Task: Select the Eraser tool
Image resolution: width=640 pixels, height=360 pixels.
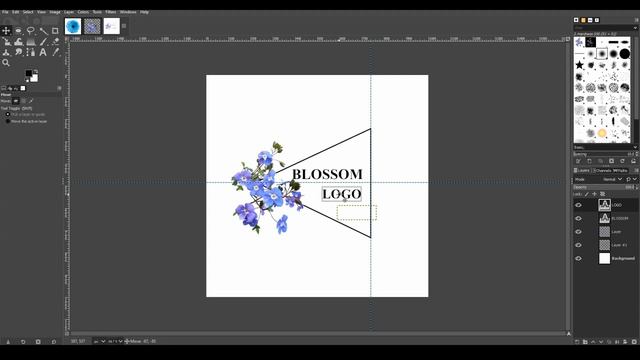Action: 55,42
